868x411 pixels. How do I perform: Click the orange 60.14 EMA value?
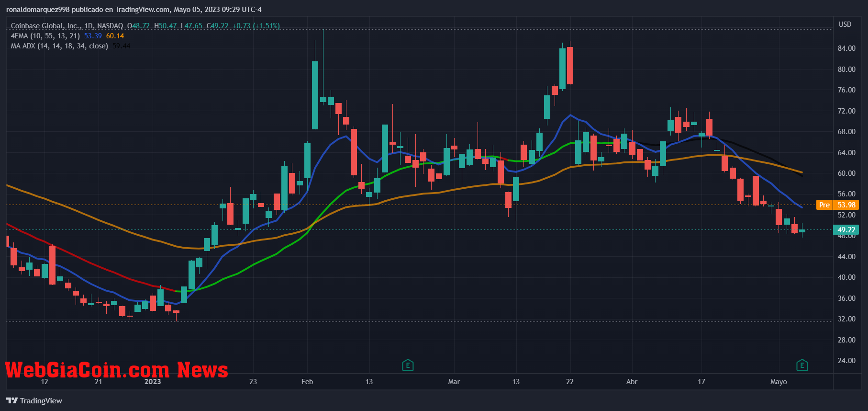tap(115, 36)
